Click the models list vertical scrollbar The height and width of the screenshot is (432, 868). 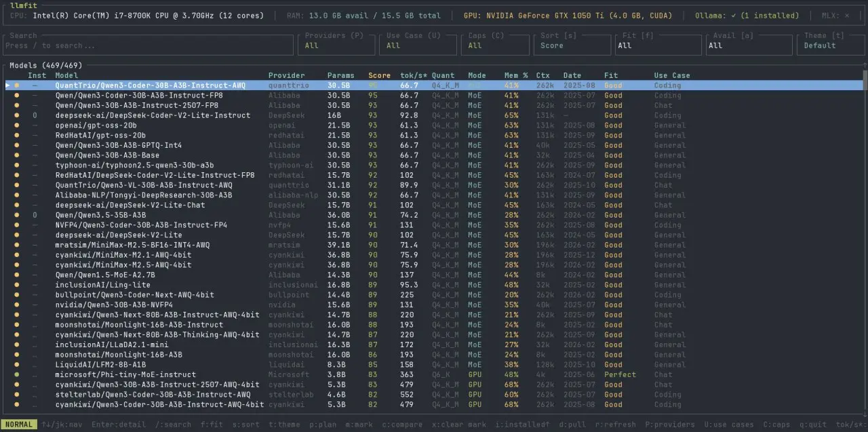coord(865,239)
